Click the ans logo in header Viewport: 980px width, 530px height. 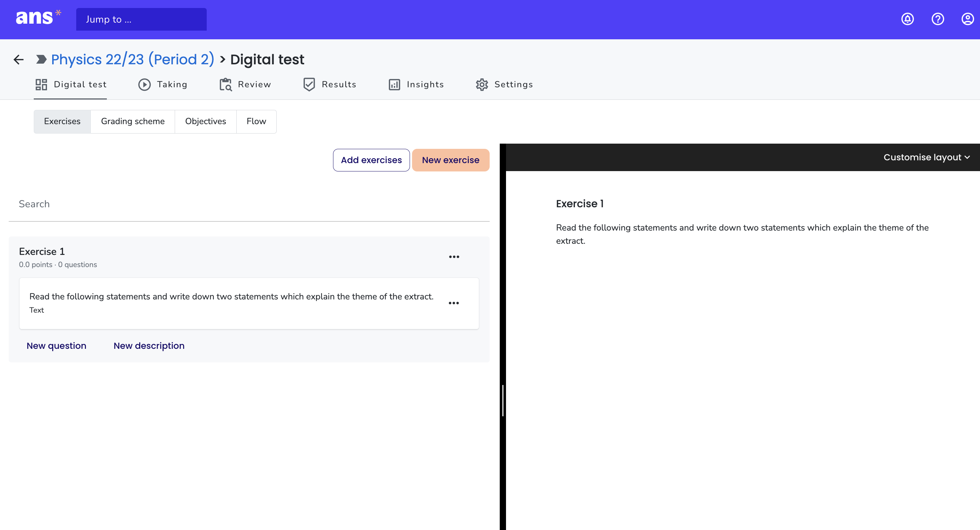pyautogui.click(x=38, y=18)
